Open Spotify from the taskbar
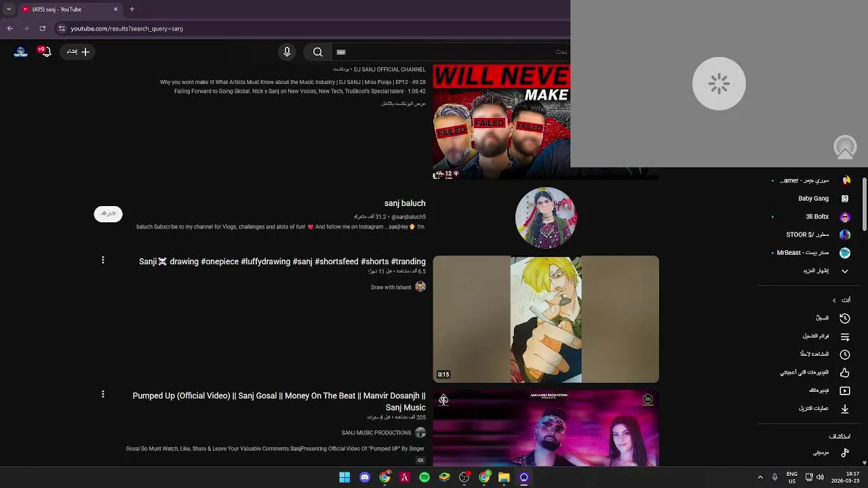The width and height of the screenshot is (868, 488). (425, 477)
